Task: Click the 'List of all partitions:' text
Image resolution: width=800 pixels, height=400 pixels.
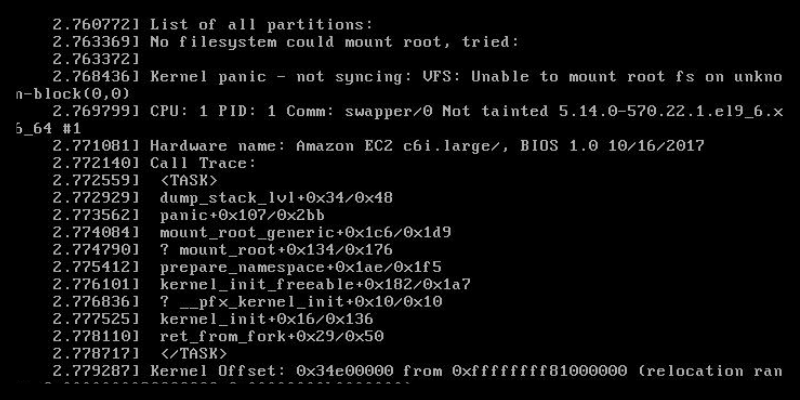Action: [x=261, y=24]
